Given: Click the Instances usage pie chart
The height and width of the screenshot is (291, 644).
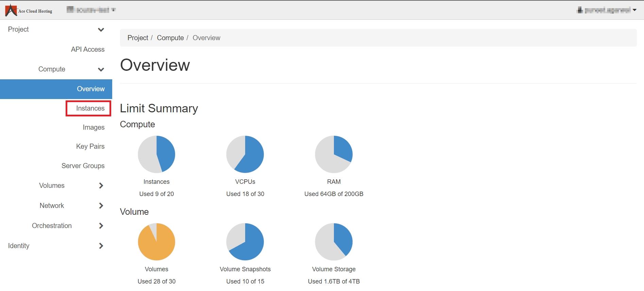Looking at the screenshot, I should [156, 154].
